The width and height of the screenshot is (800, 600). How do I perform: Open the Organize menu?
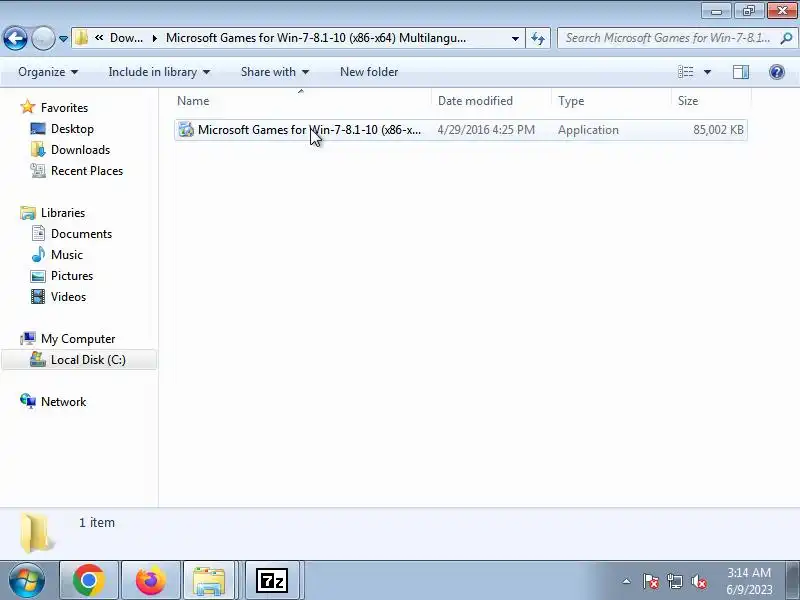[48, 72]
